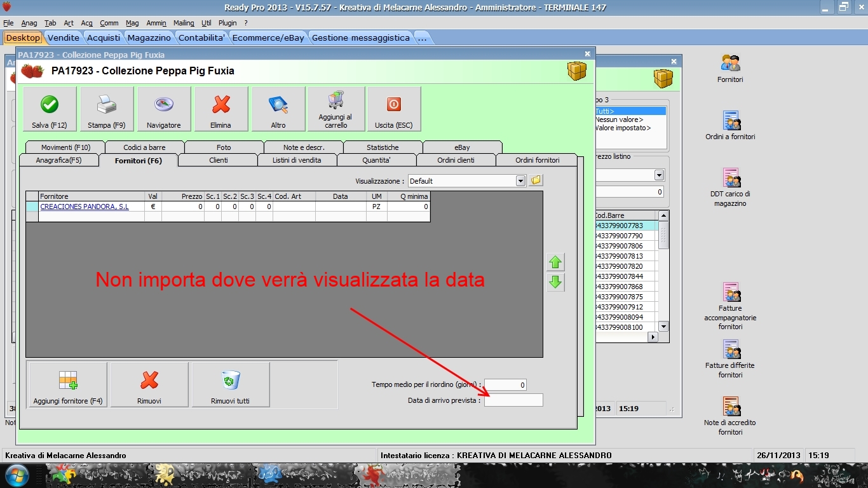Switch to the Anagrafica(F5) tab
This screenshot has width=868, height=488.
click(59, 160)
